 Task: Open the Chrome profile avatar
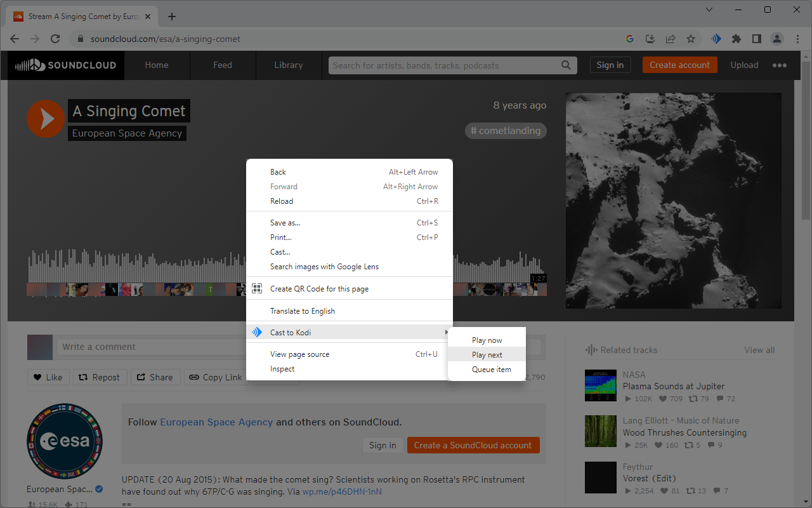click(x=777, y=39)
